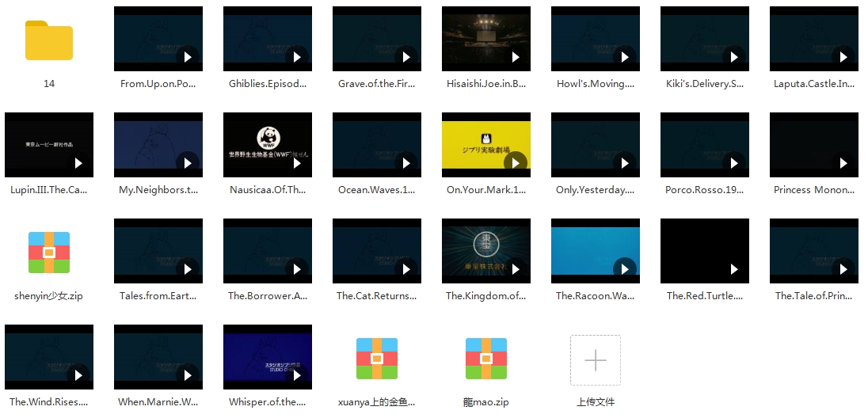The image size is (868, 418).
Task: Play the Tales.from.Eart... video
Action: coord(158,251)
